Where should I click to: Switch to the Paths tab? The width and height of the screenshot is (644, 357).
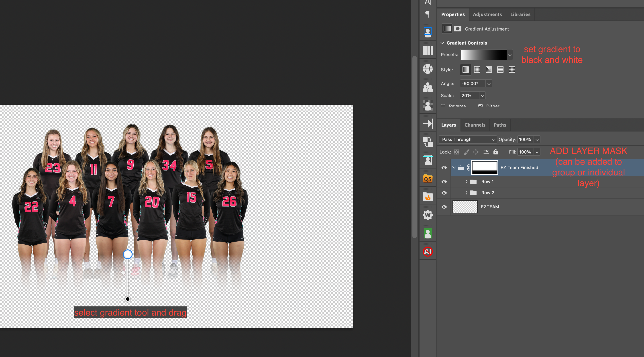[x=500, y=125]
